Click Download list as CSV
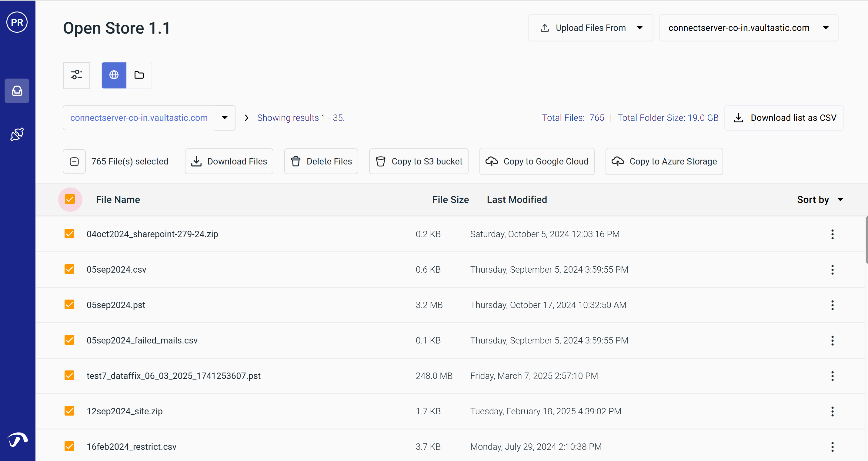This screenshot has height=461, width=868. click(x=784, y=118)
